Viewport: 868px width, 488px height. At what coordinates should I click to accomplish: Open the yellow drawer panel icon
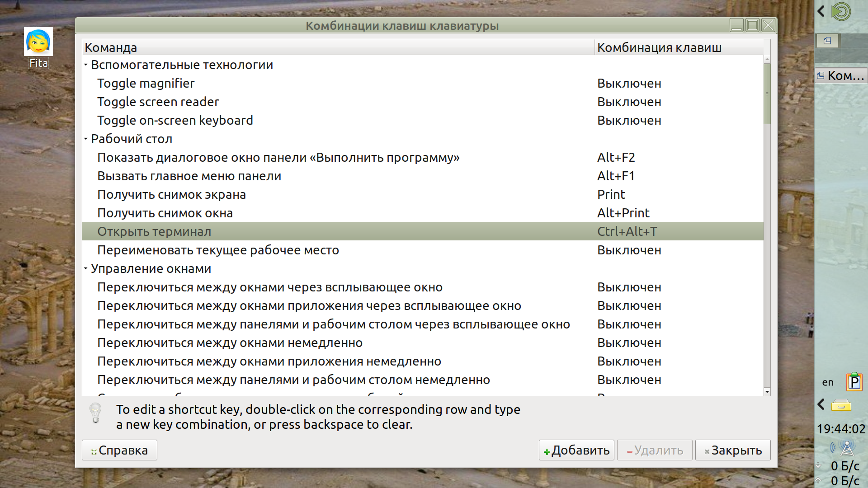pyautogui.click(x=841, y=405)
